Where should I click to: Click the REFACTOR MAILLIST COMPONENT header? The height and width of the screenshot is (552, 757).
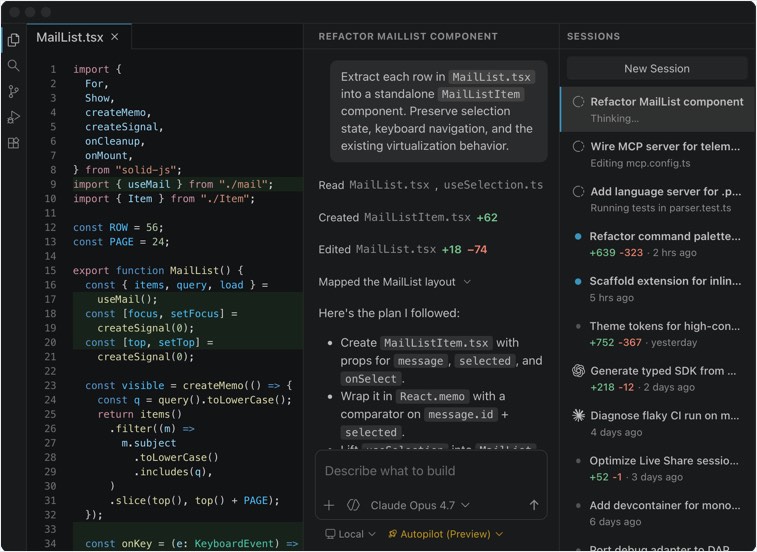(x=408, y=36)
